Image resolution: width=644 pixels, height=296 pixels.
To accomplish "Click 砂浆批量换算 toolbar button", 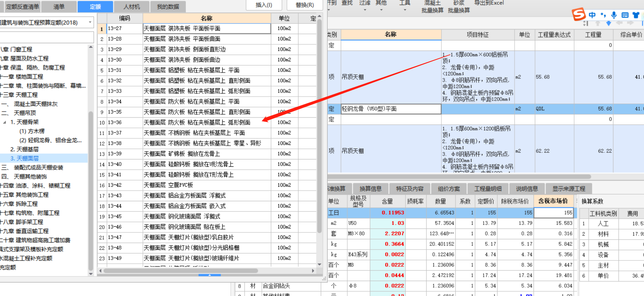I will click(459, 7).
